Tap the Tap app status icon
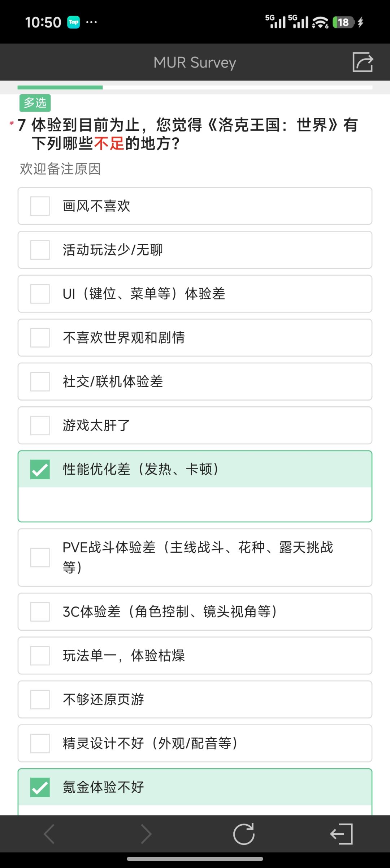The width and height of the screenshot is (390, 868). point(74,22)
